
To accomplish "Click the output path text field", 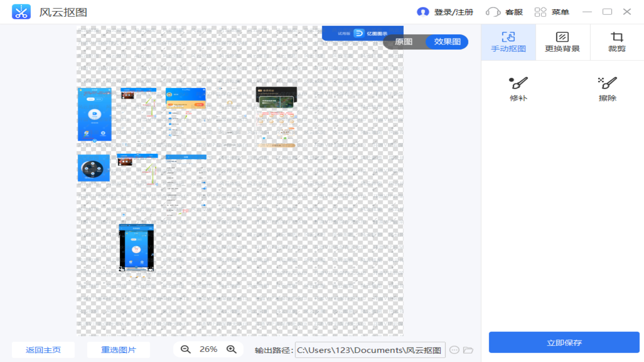I will pos(369,350).
